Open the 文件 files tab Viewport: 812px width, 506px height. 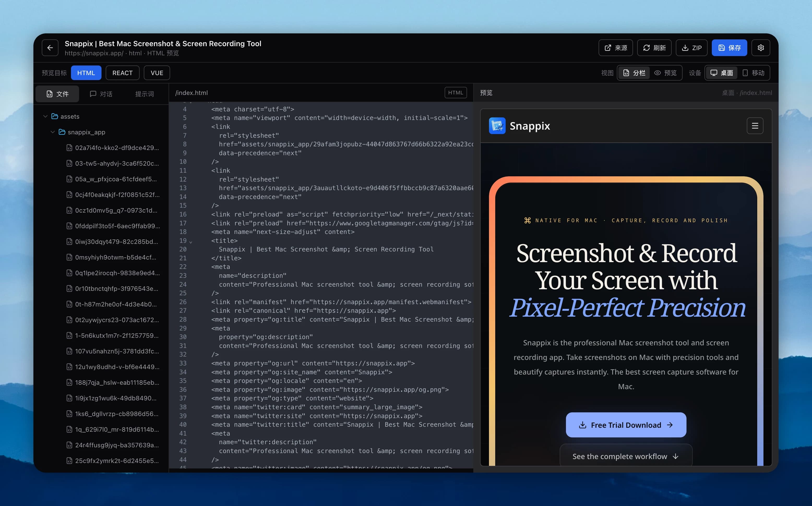[x=57, y=94]
